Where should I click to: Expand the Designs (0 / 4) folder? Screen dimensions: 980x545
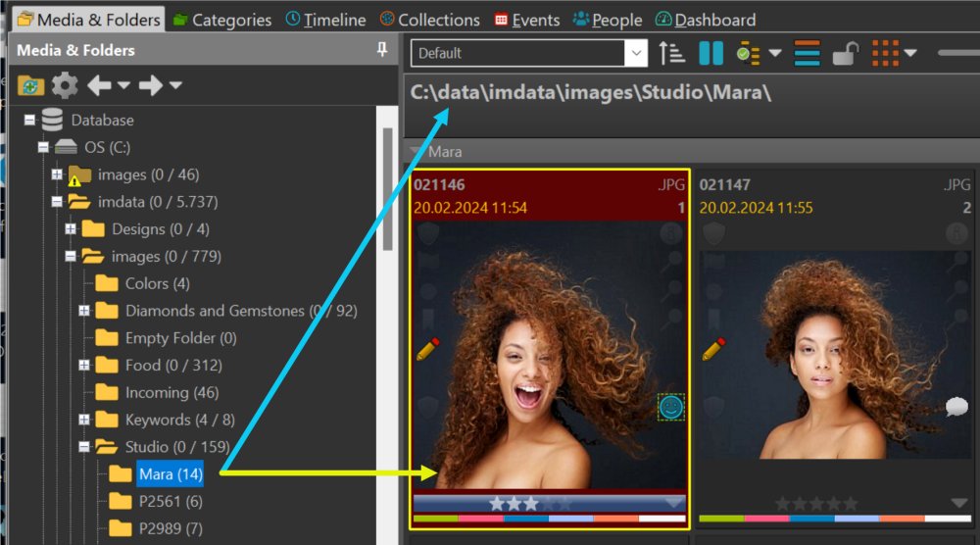[x=71, y=228]
